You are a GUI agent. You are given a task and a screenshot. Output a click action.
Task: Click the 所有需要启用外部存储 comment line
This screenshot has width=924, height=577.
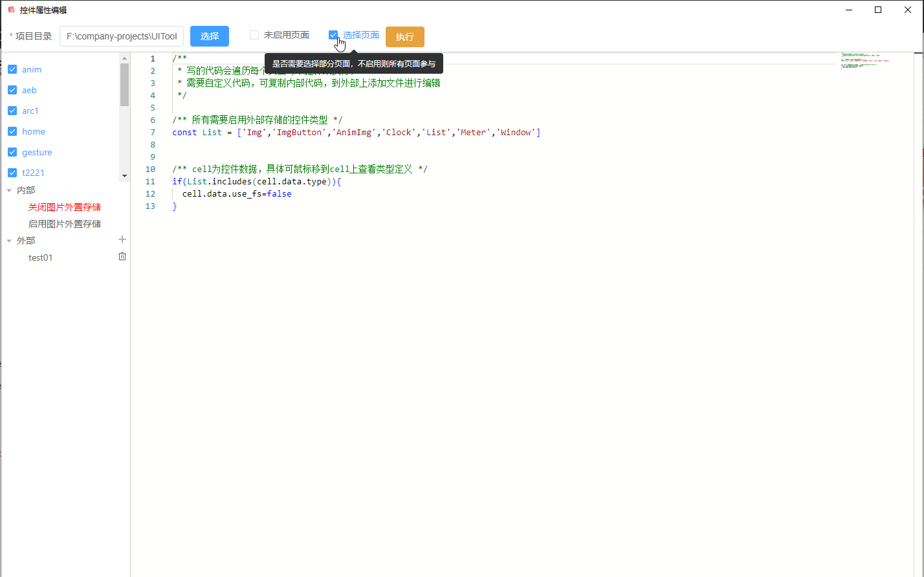(x=258, y=120)
